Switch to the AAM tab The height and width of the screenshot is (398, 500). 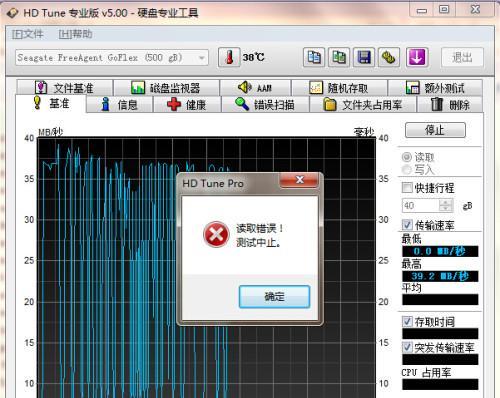255,88
